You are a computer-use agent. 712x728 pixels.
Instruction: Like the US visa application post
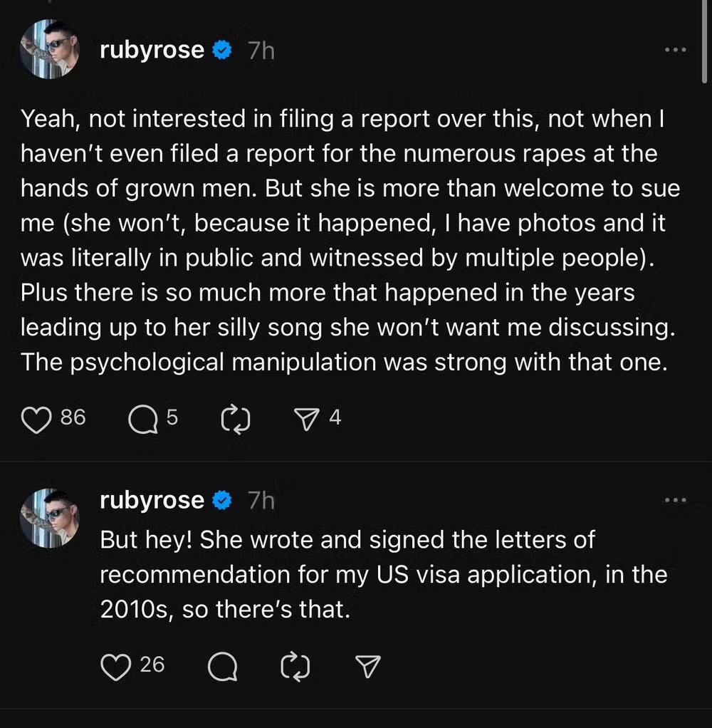tap(117, 665)
